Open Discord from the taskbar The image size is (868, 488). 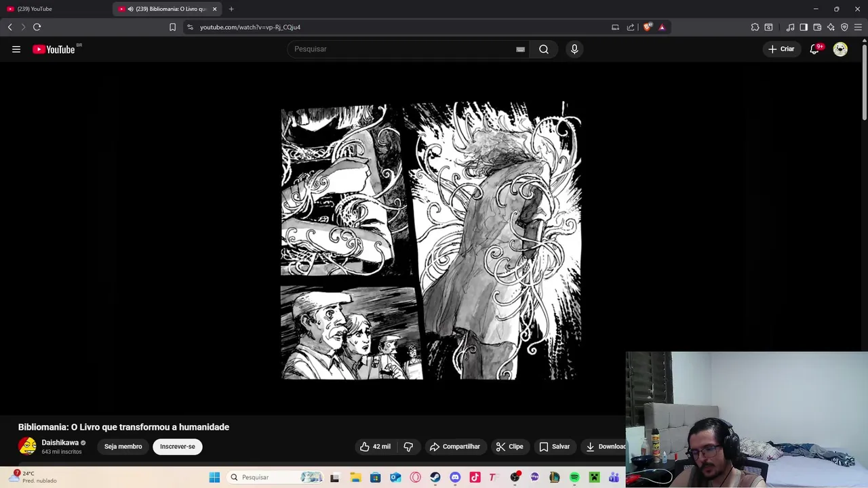pos(455,477)
